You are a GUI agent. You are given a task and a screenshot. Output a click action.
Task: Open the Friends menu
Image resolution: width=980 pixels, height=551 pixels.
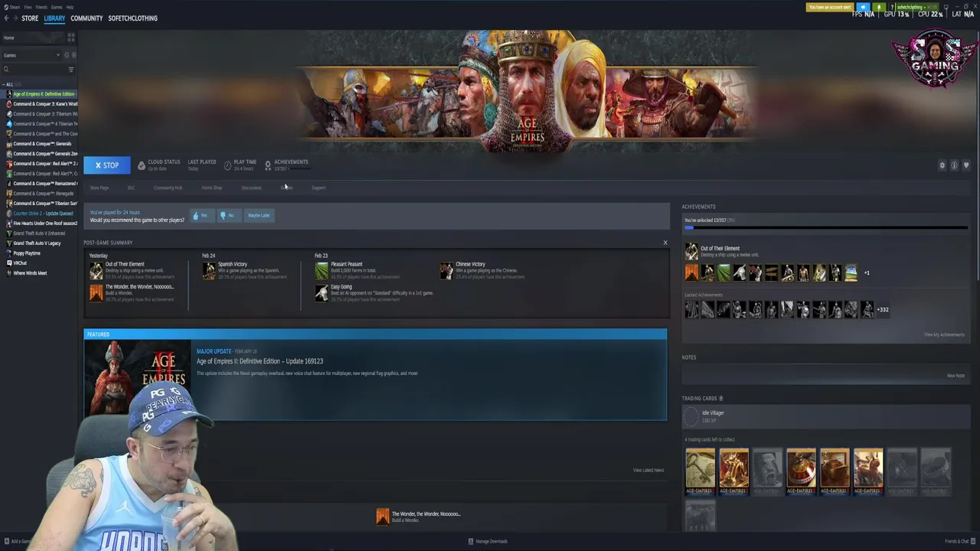point(41,7)
